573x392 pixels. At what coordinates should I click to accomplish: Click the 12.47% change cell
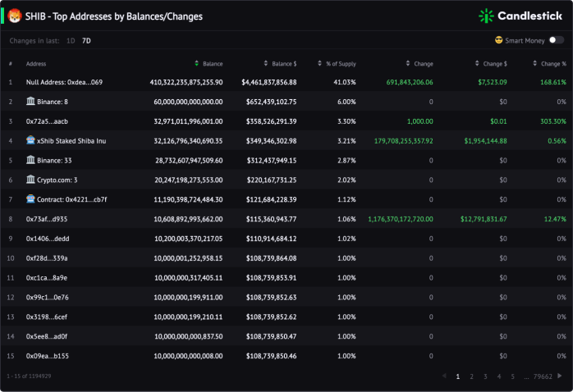pyautogui.click(x=555, y=219)
